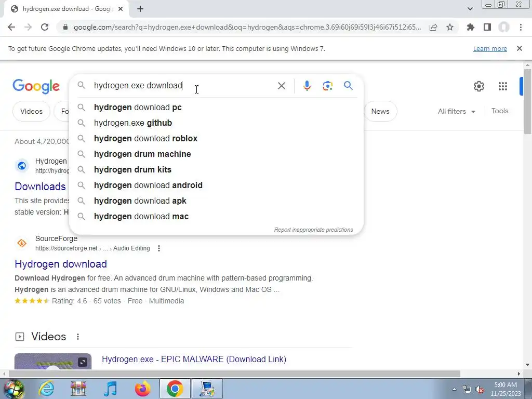Viewport: 532px width, 399px height.
Task: Open search by image lens icon
Action: (327, 86)
